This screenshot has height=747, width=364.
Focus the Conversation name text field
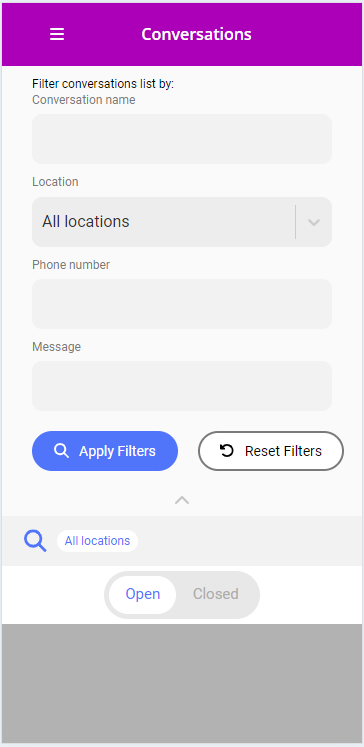(182, 139)
